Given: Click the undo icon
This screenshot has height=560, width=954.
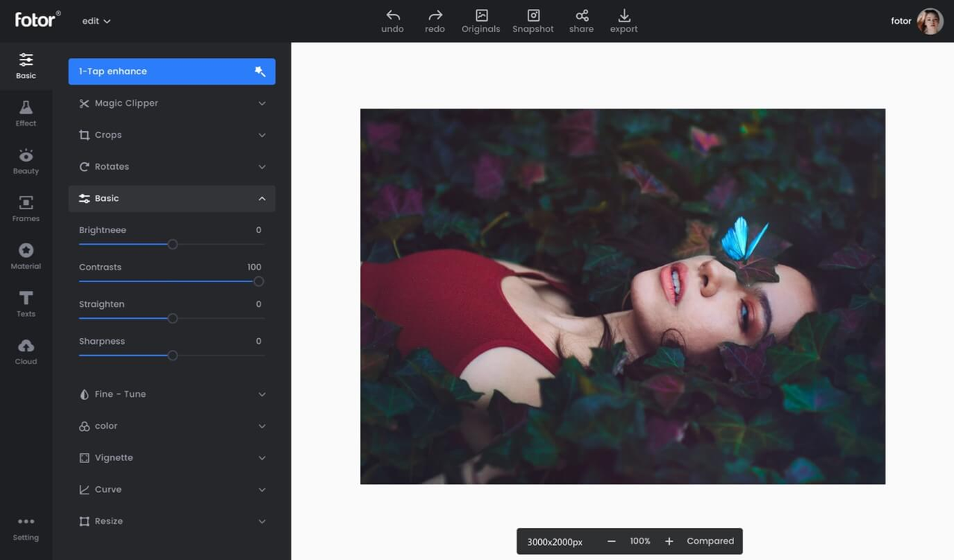Looking at the screenshot, I should click(392, 20).
